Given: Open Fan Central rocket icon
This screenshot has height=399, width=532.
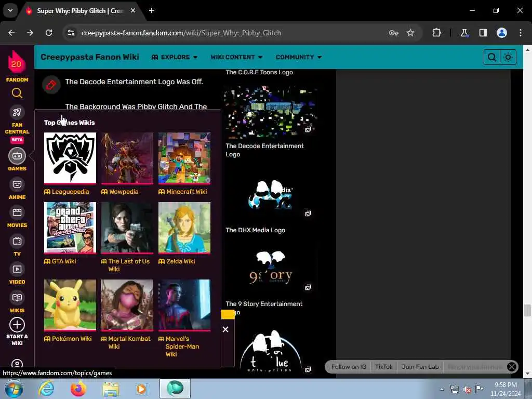Looking at the screenshot, I should coord(17,112).
